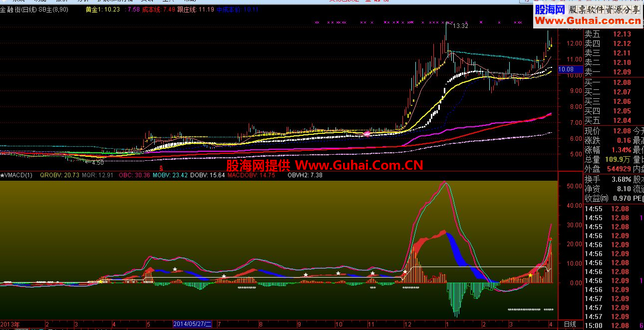
Task: Select the 黄金1:10.23 indicator value
Action: tap(103, 9)
